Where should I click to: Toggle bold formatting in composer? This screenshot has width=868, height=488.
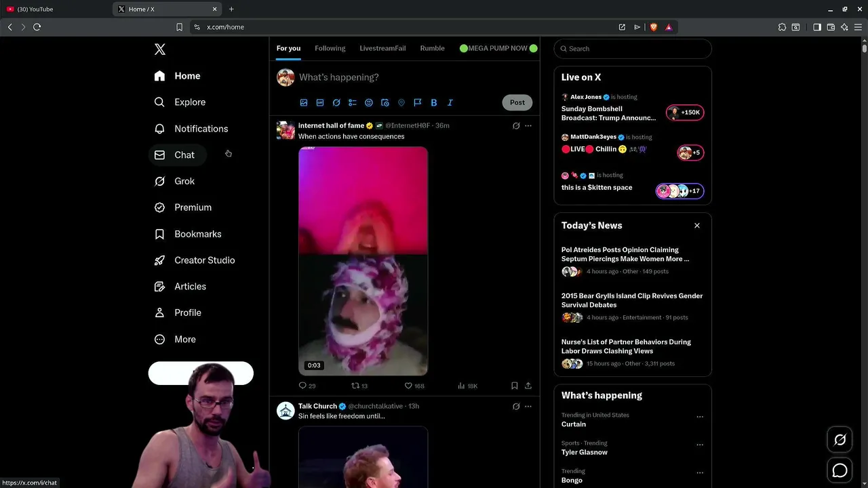(434, 102)
